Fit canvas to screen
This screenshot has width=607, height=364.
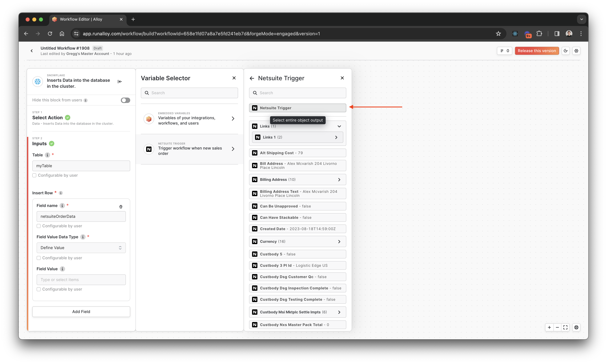pyautogui.click(x=565, y=328)
